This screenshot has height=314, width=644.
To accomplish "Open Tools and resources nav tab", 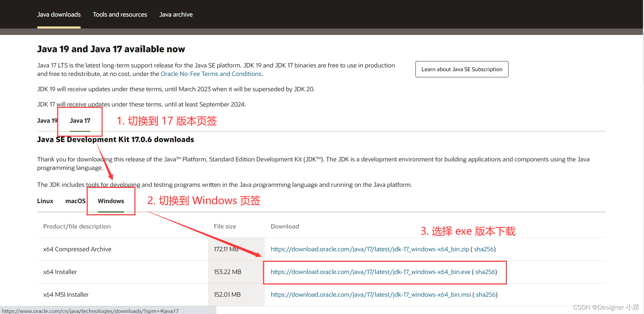I will coord(120,15).
